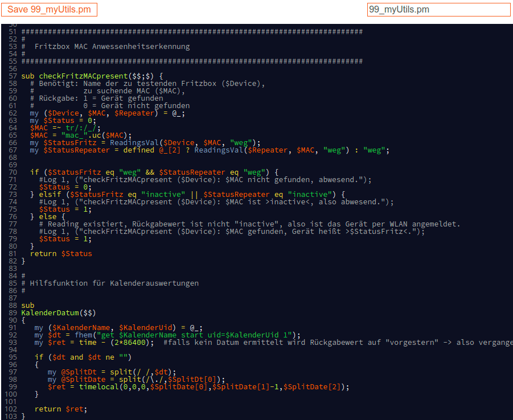Click 'if ($dt and $dt ne "")' line 95
Viewport: 513px width, 420px height.
(x=83, y=357)
